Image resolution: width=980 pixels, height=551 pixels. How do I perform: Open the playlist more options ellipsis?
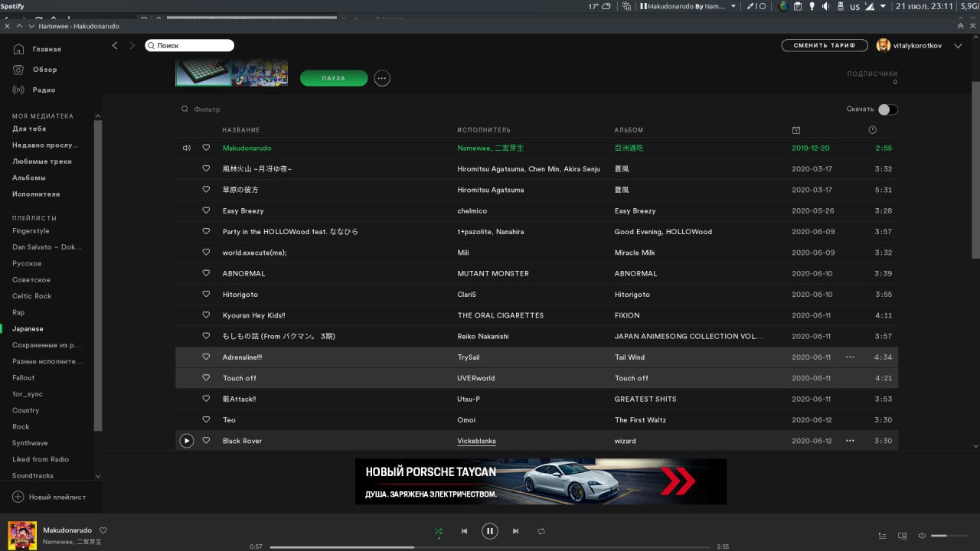382,78
